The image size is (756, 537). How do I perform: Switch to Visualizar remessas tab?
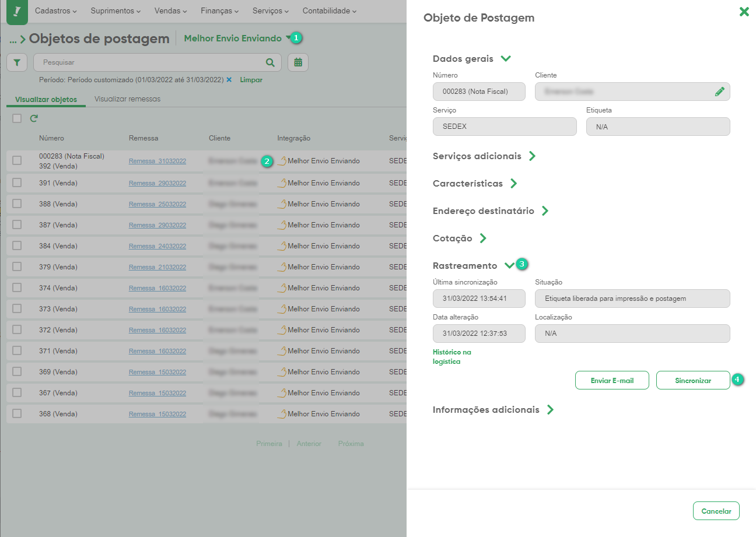pyautogui.click(x=127, y=99)
